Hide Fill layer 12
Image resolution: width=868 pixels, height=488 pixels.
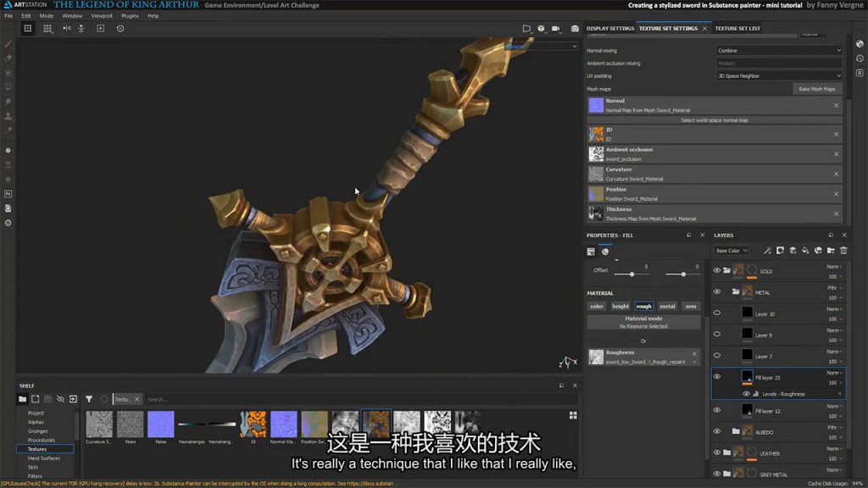[x=717, y=410]
